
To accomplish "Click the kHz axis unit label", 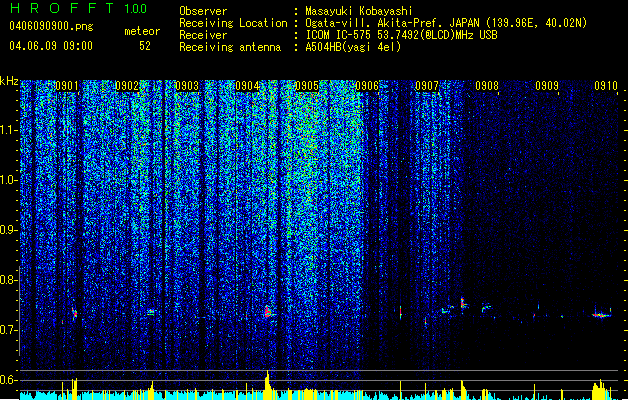I will (9, 81).
